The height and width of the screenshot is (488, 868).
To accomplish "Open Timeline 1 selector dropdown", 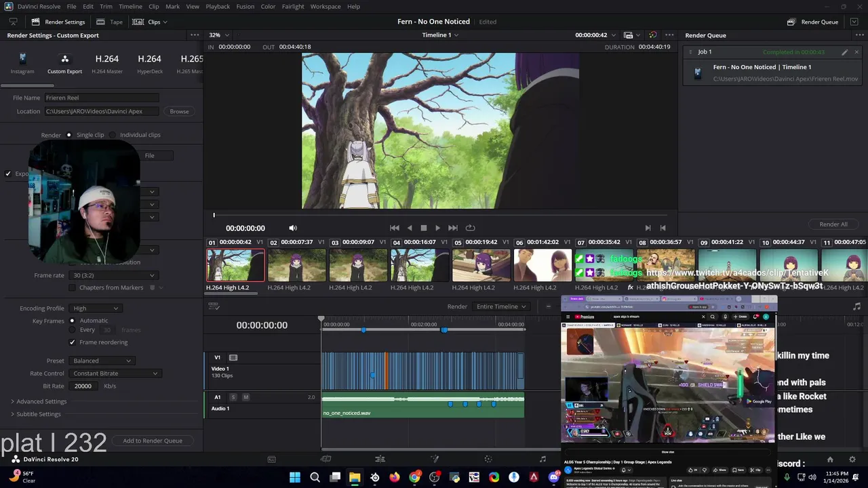I will pyautogui.click(x=440, y=35).
